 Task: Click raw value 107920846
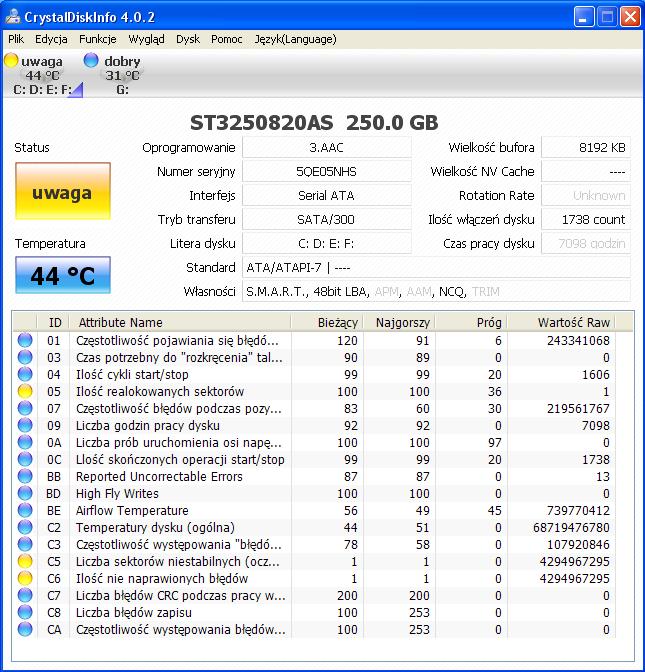coord(578,545)
